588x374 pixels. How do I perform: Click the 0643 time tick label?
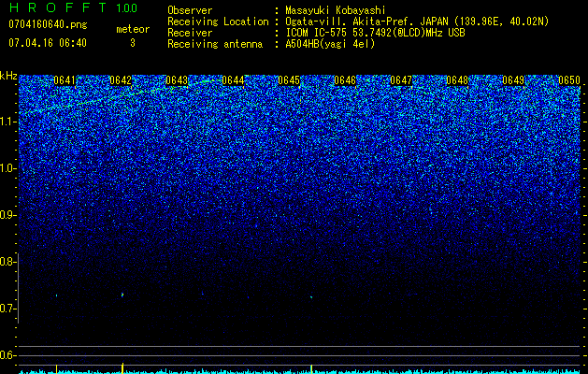[x=177, y=80]
